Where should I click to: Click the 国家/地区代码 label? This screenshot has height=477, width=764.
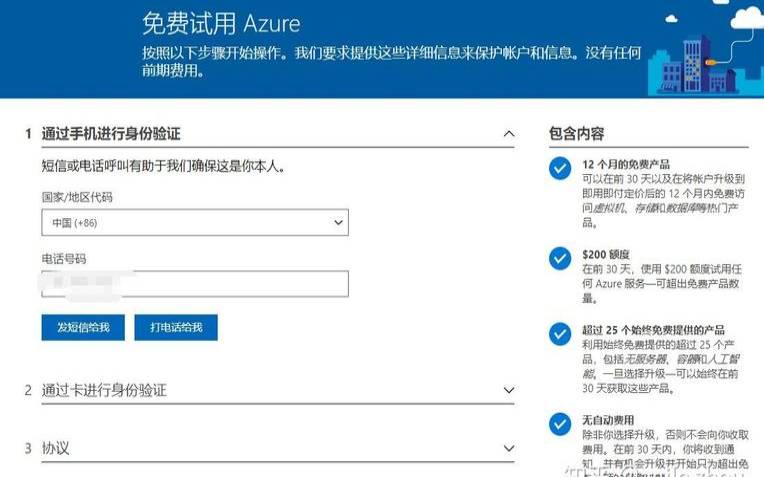coord(77,197)
